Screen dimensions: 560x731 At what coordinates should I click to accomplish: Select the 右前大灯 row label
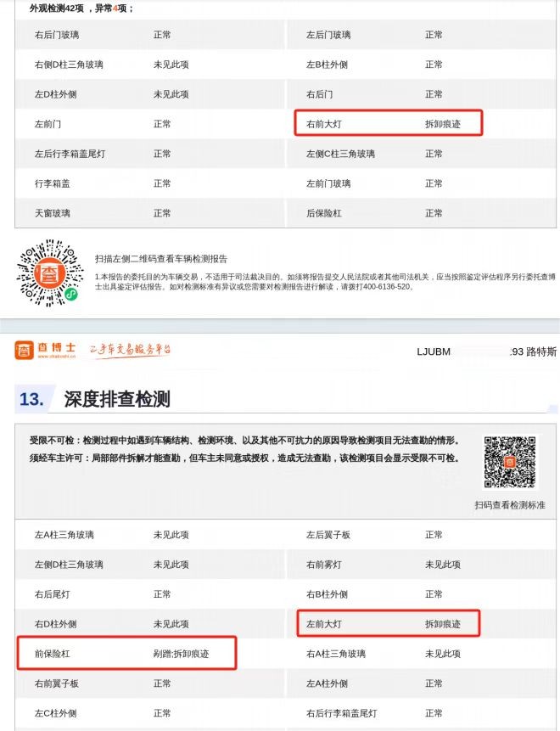coord(324,124)
